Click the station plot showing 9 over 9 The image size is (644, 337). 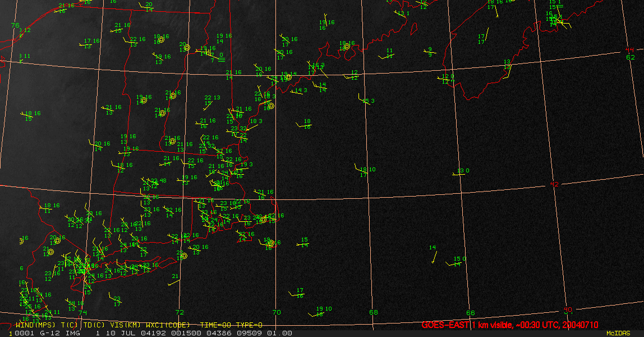430,52
